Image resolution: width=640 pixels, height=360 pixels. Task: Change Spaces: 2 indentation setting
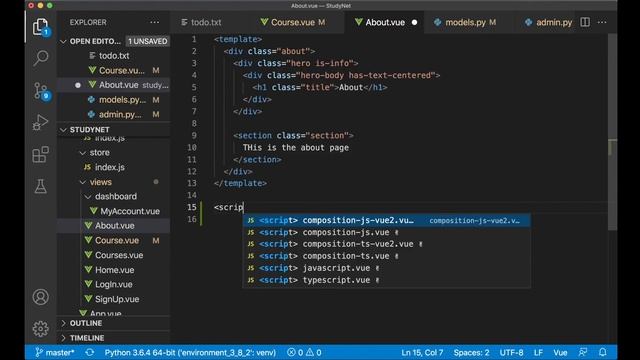[471, 352]
